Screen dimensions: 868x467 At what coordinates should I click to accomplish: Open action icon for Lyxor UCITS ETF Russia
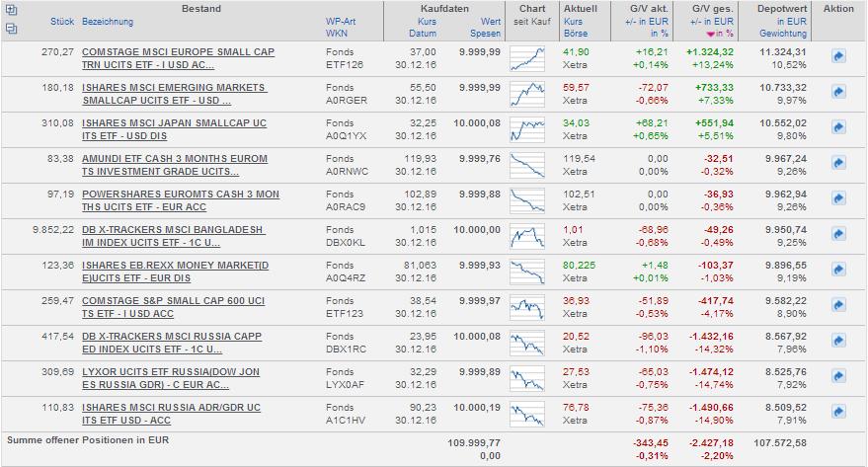pyautogui.click(x=838, y=376)
